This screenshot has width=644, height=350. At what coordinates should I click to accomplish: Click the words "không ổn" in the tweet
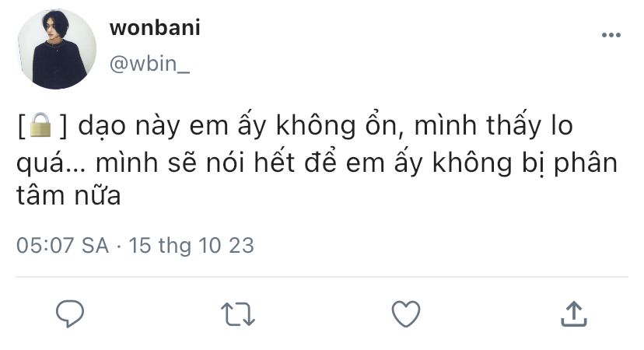point(336,125)
